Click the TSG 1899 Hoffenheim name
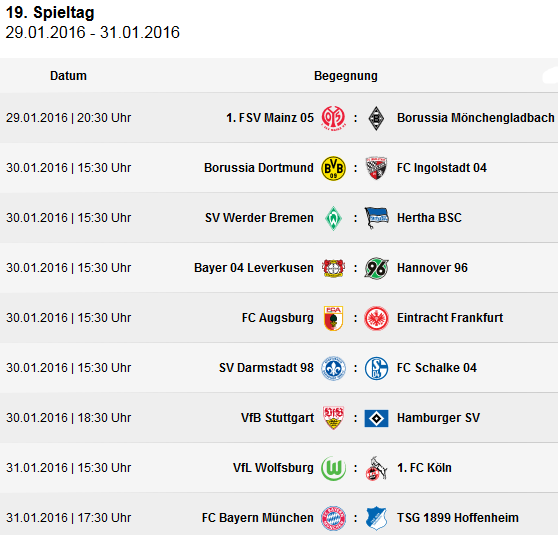This screenshot has width=558, height=535. 458,518
